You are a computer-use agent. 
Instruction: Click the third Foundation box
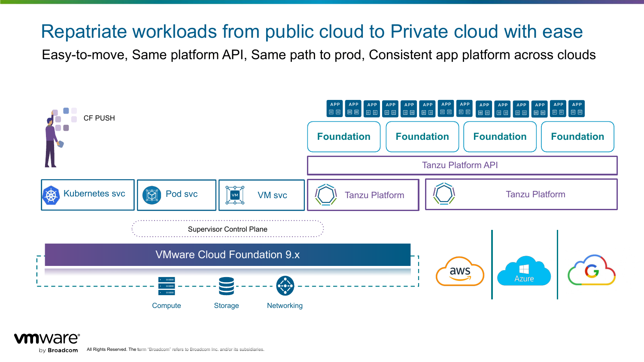(500, 137)
